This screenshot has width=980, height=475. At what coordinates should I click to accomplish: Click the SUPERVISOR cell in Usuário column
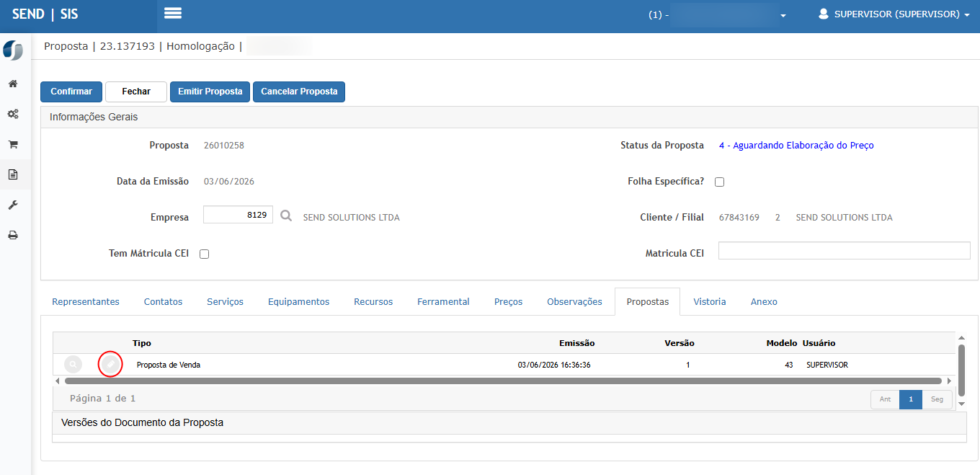point(827,365)
